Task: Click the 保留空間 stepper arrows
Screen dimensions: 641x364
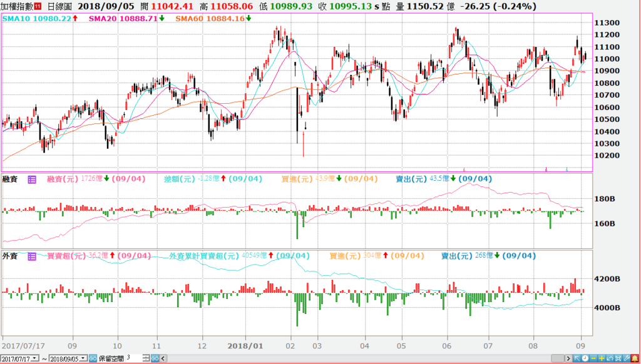Action: click(x=146, y=358)
